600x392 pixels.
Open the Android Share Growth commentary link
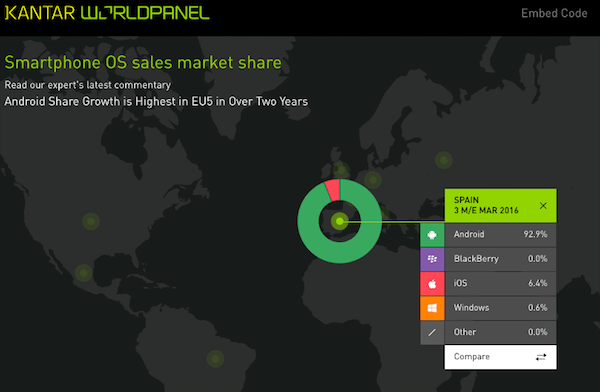tap(156, 101)
